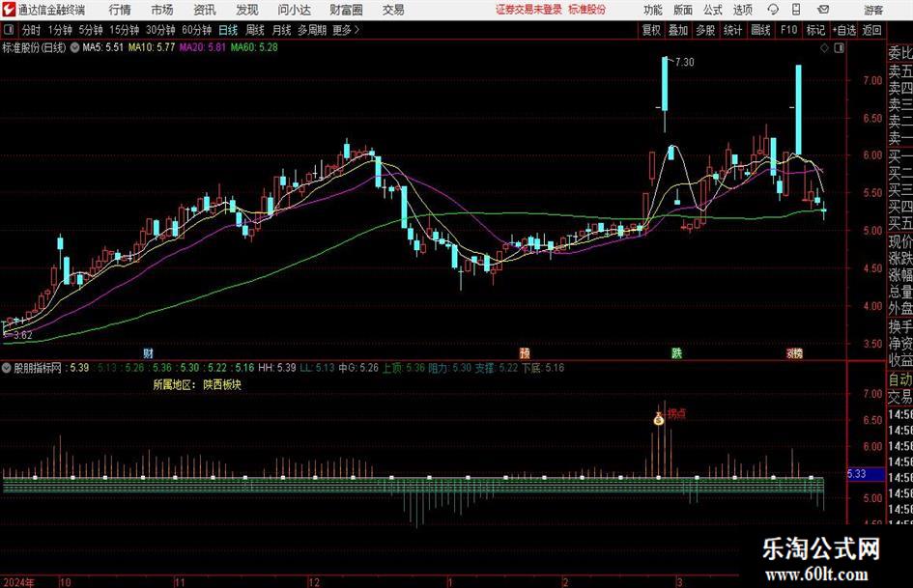
Task: Expand the 标准股份(日线) indicator dropdown arrow
Action: (74, 47)
